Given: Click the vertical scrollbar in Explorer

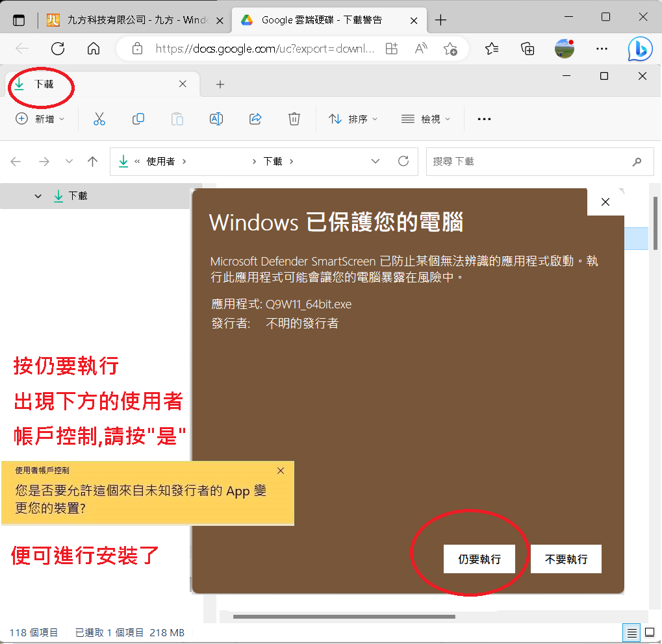Looking at the screenshot, I should [x=656, y=223].
